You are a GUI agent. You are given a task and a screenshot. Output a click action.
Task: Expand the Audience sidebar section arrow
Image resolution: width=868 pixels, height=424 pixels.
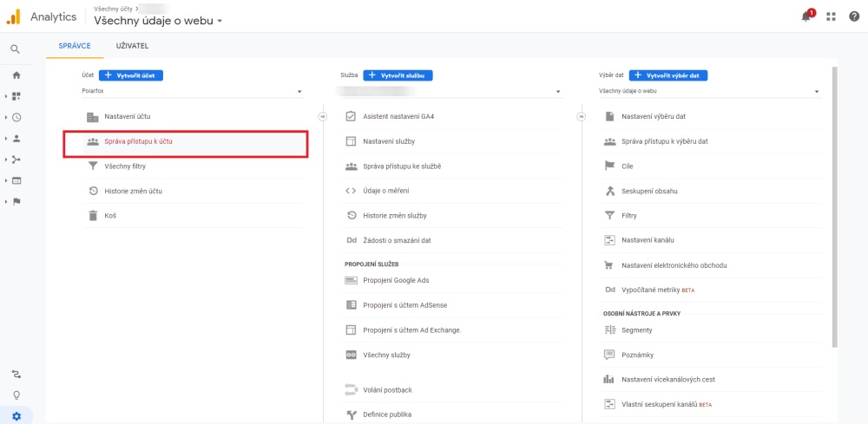[5, 138]
